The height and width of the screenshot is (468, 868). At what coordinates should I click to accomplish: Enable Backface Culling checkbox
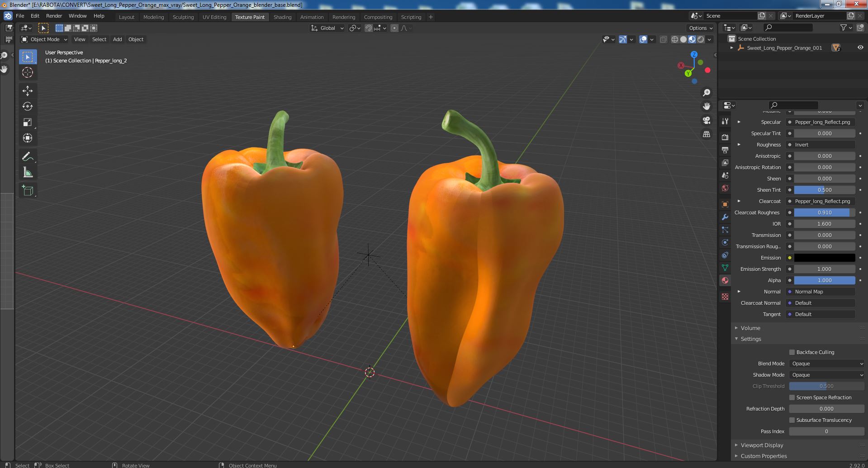[792, 352]
